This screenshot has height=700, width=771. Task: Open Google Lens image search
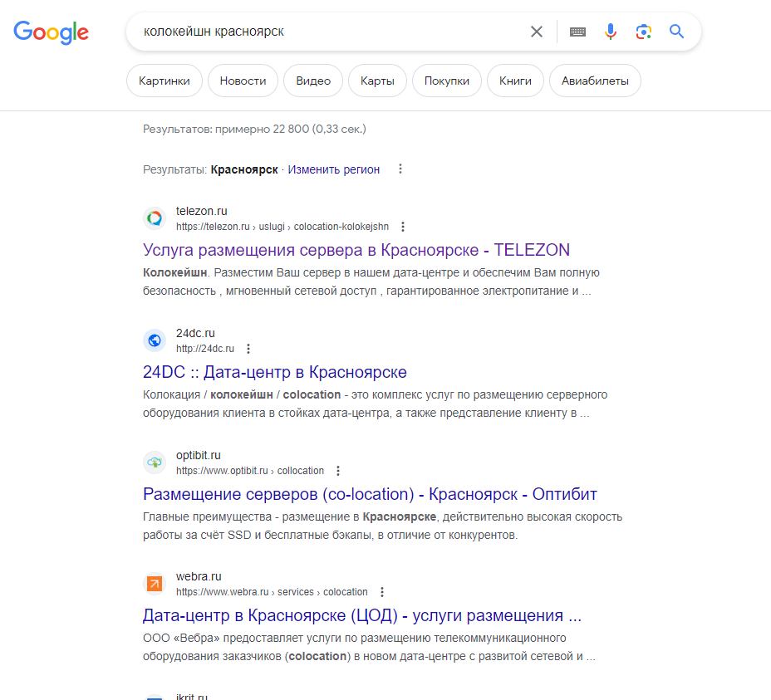pyautogui.click(x=643, y=31)
